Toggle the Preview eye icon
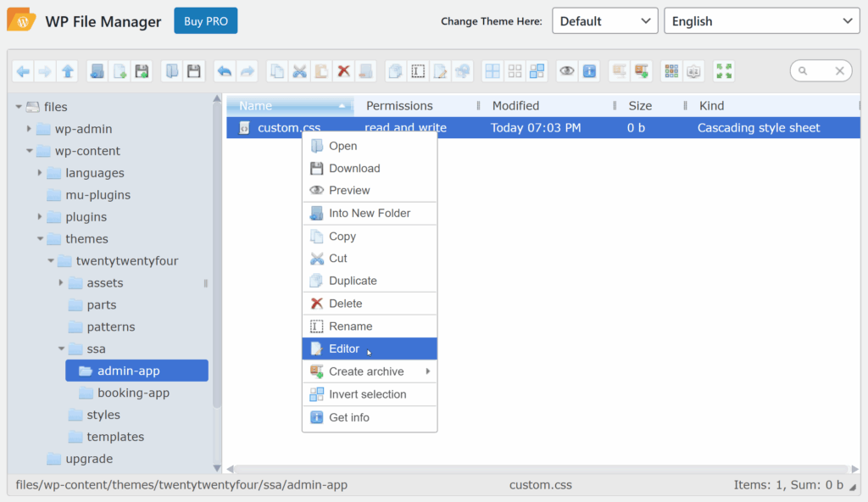The width and height of the screenshot is (868, 502). pos(565,70)
